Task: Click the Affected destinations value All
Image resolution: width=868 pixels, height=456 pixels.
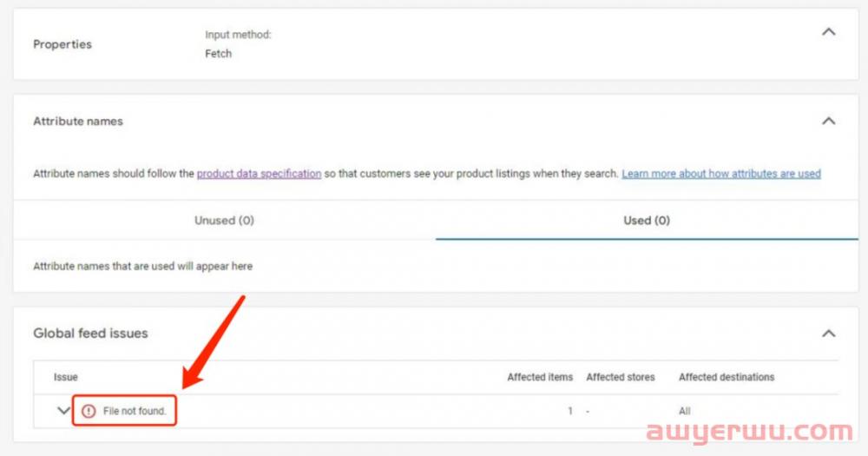Action: 684,411
